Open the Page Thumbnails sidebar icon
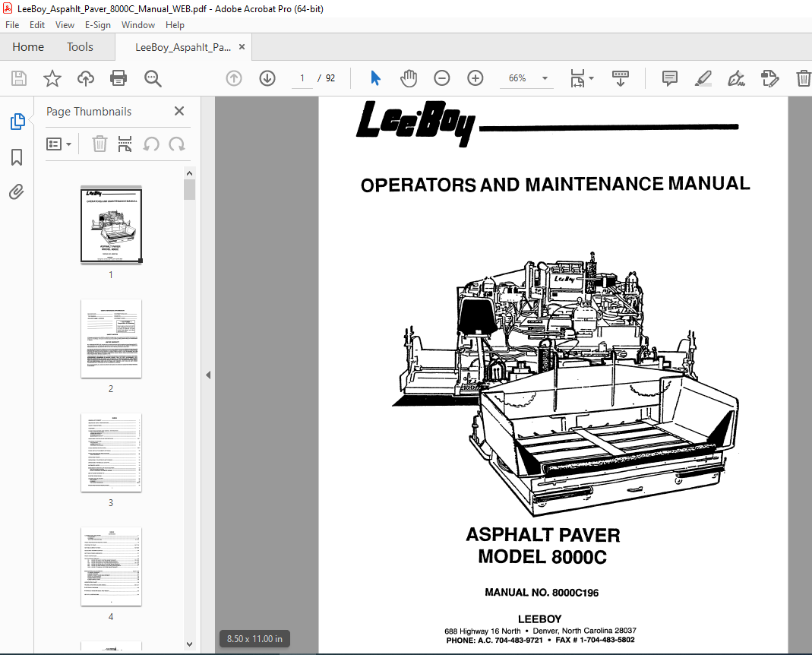812x655 pixels. 17,122
